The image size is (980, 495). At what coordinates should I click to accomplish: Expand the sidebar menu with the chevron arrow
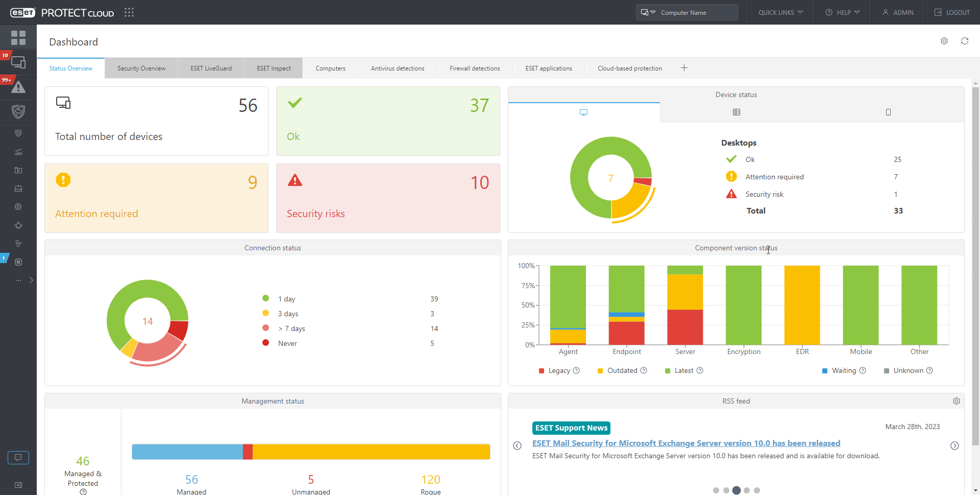tap(31, 280)
